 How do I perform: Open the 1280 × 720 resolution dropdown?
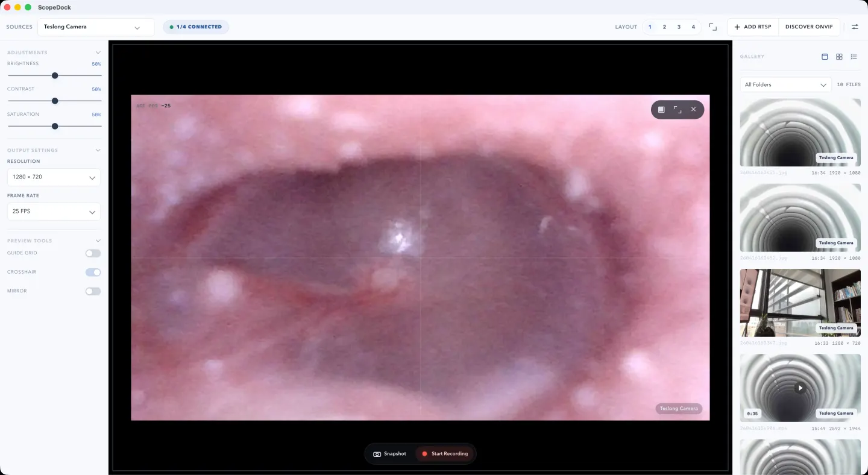click(x=54, y=177)
